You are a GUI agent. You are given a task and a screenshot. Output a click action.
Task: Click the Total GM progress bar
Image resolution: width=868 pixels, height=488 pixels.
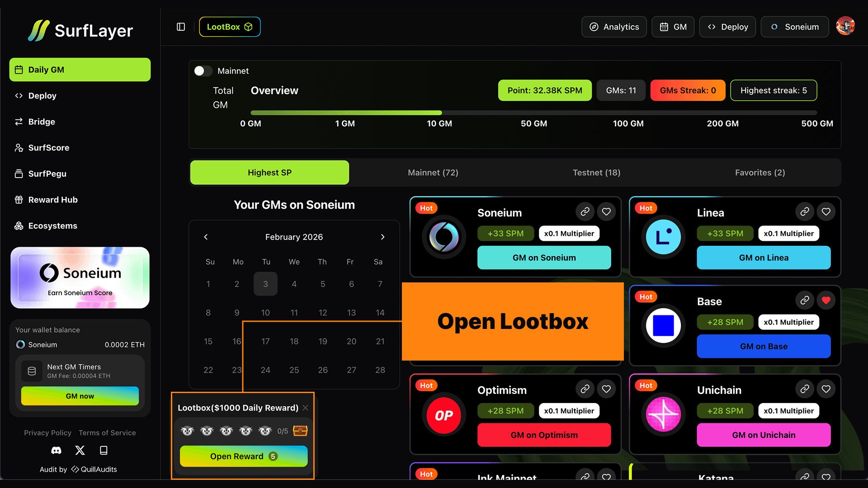coord(533,113)
